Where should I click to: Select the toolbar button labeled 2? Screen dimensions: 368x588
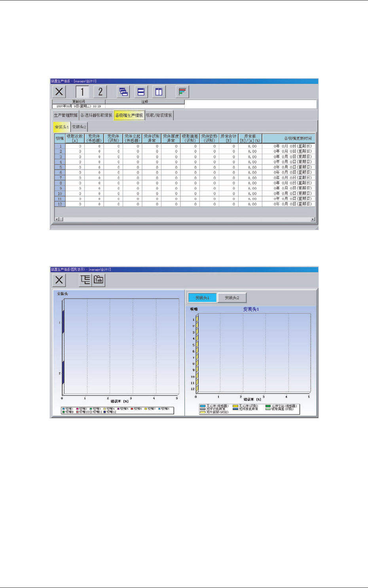point(100,92)
